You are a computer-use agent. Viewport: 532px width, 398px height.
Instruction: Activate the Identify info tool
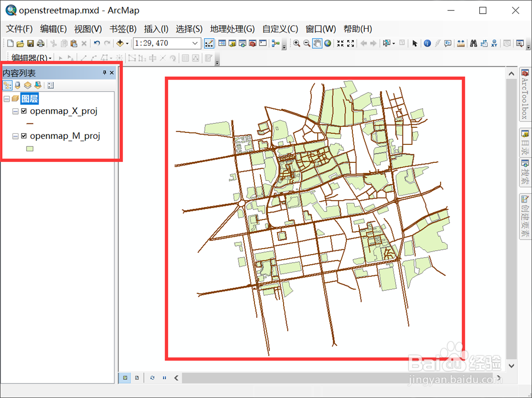[428, 43]
